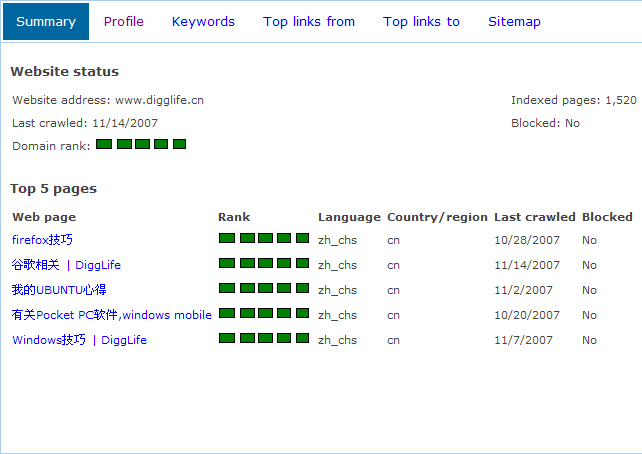
Task: Open the 我的UBUNTU心得 page link
Action: [x=59, y=290]
